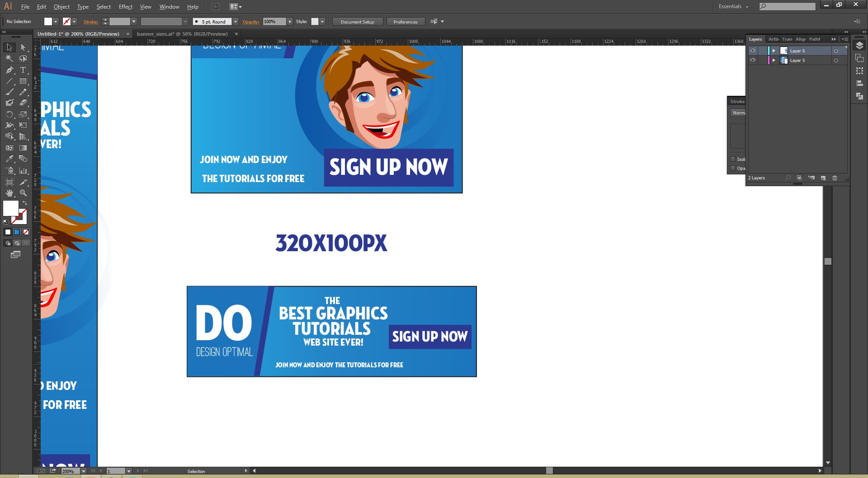Open Layers panel flyout menu

point(844,39)
